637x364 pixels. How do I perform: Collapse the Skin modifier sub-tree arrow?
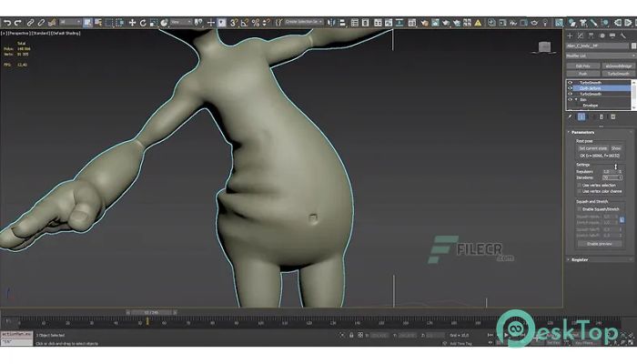tap(576, 99)
